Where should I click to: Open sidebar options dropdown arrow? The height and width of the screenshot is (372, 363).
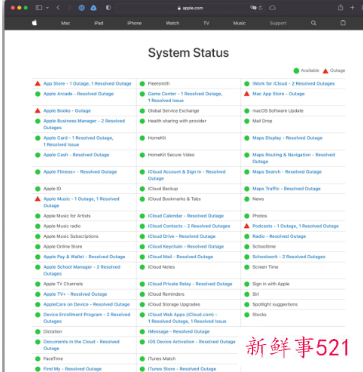click(47, 8)
